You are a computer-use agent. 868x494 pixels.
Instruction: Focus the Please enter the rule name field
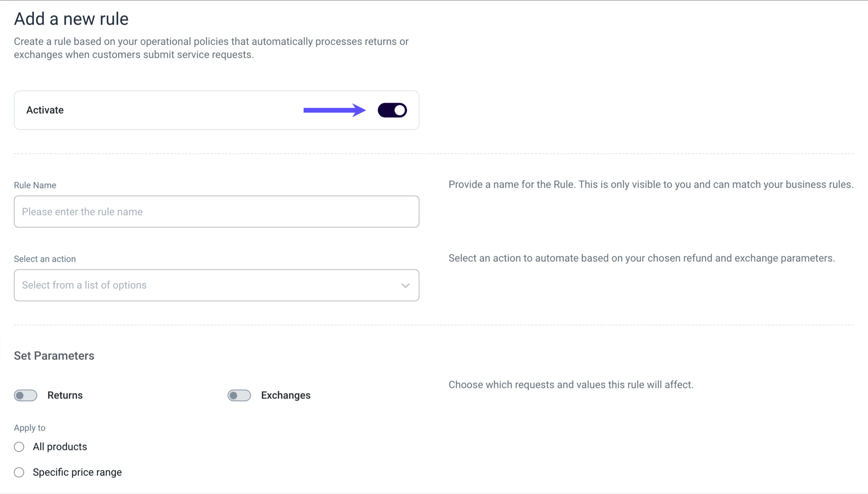tap(216, 211)
